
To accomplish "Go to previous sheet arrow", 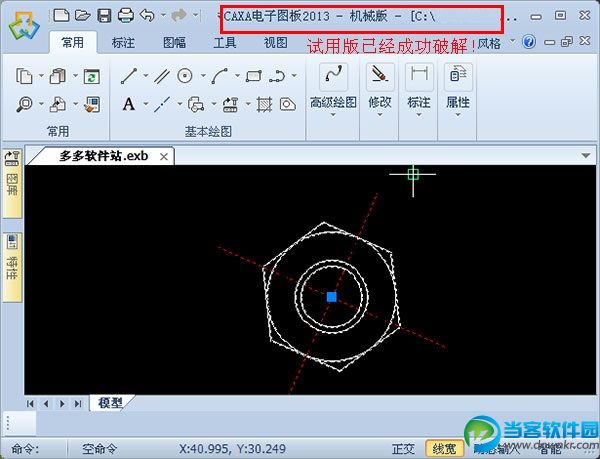I will point(46,404).
